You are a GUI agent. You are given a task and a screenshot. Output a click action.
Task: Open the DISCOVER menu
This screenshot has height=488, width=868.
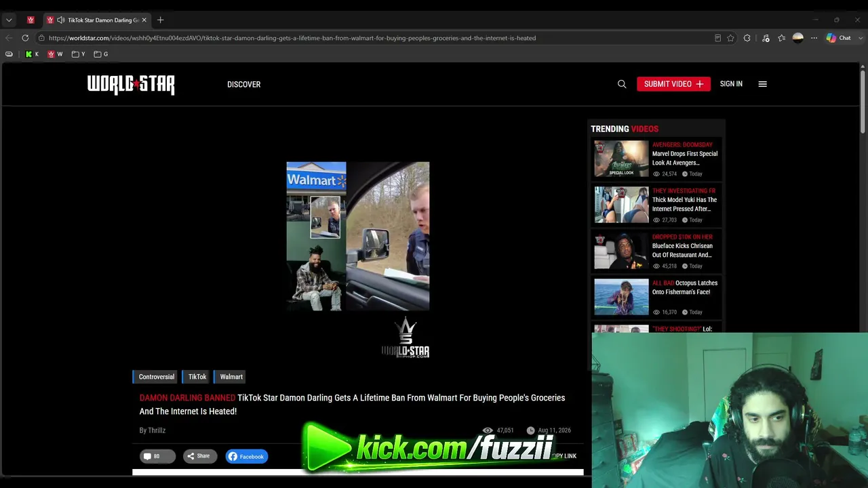tap(244, 85)
